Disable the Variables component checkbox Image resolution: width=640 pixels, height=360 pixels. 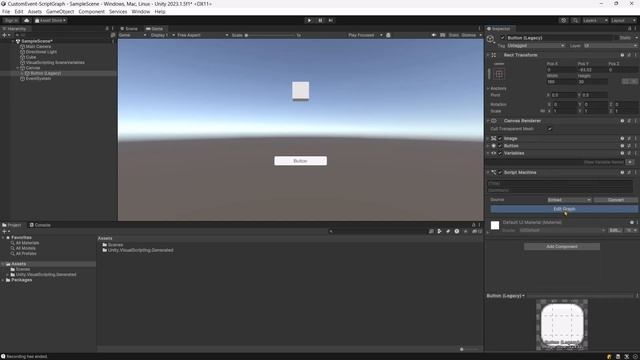pos(500,153)
